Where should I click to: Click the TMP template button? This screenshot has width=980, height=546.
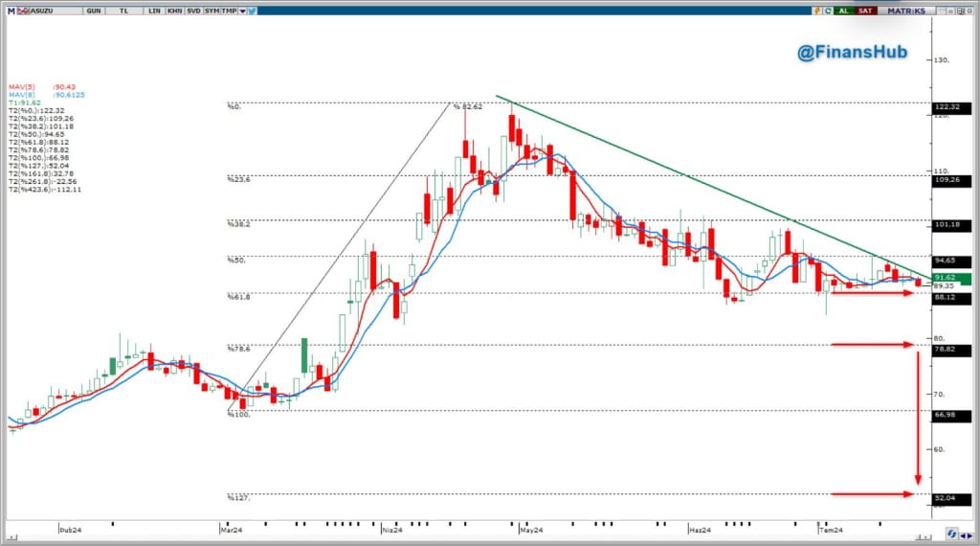point(229,11)
